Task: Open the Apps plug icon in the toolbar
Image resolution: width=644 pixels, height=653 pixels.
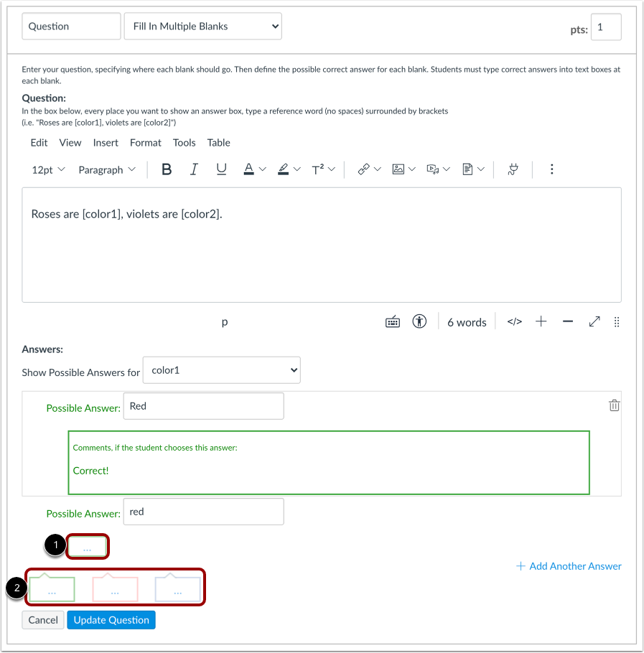Action: [x=514, y=169]
